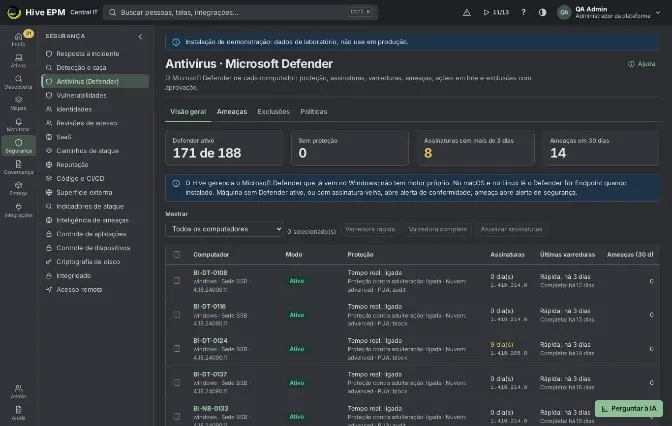The image size is (672, 426).
Task: Check the BI-DT-0116 row checkbox
Action: point(177,315)
